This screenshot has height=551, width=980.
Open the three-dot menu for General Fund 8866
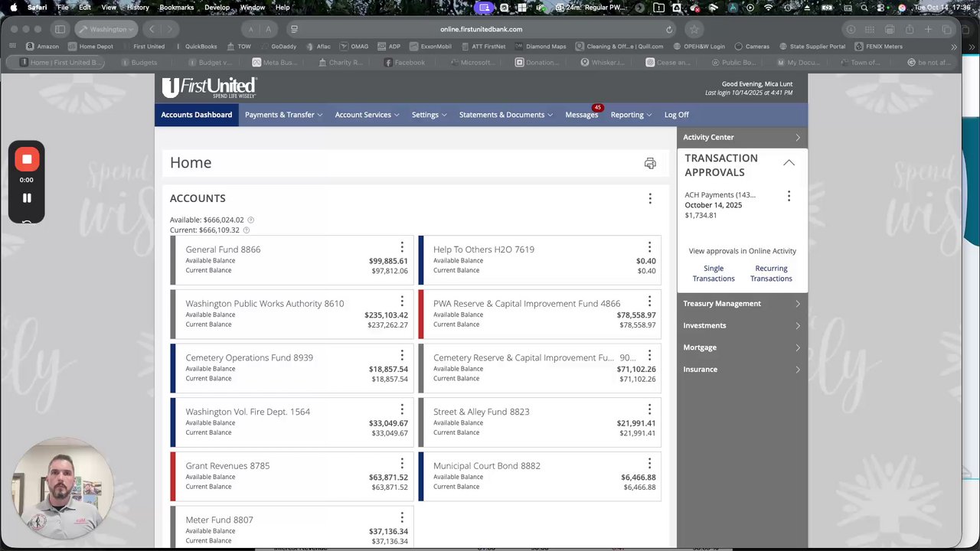click(402, 247)
